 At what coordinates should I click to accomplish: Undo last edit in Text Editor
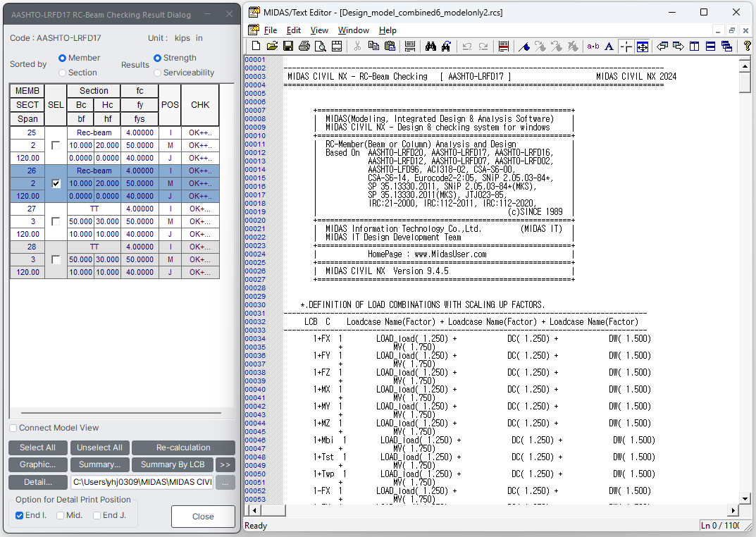click(466, 47)
